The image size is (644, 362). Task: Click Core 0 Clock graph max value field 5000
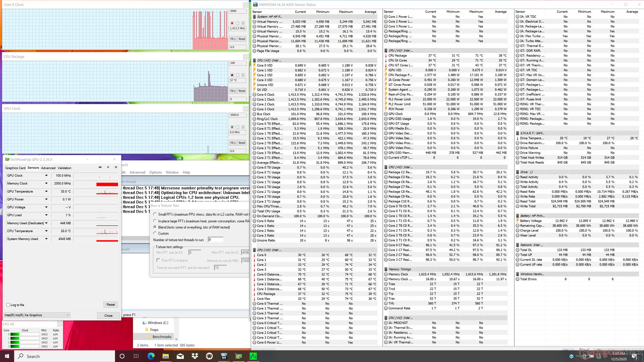pos(238,11)
